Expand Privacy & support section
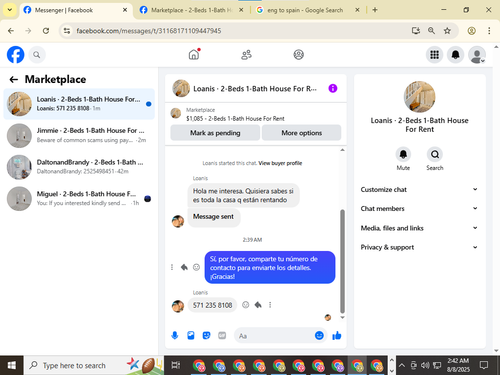500x375 pixels. 419,247
